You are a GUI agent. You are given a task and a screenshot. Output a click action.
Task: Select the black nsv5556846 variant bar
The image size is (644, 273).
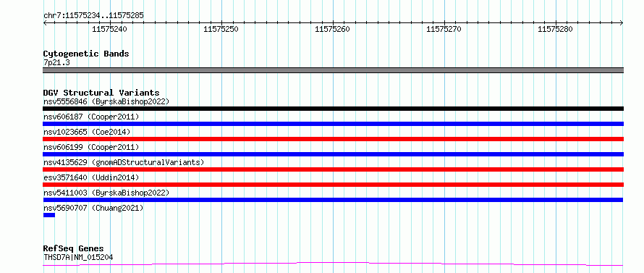[x=333, y=109]
